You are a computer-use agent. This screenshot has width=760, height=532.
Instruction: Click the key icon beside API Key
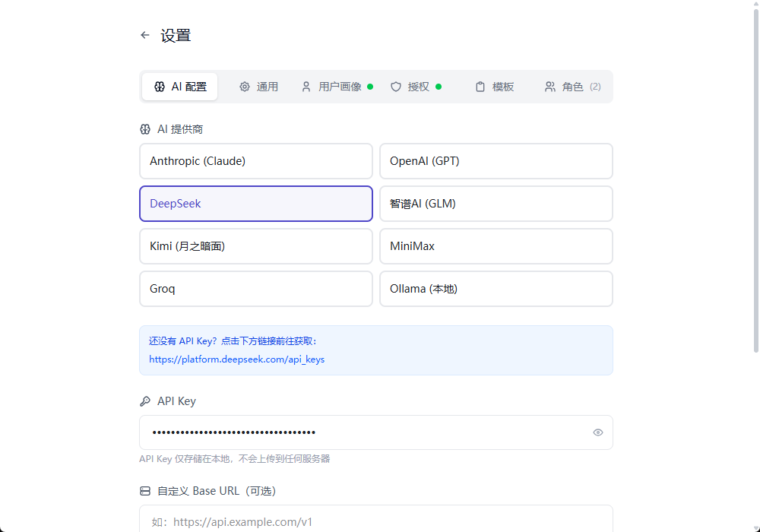point(145,401)
